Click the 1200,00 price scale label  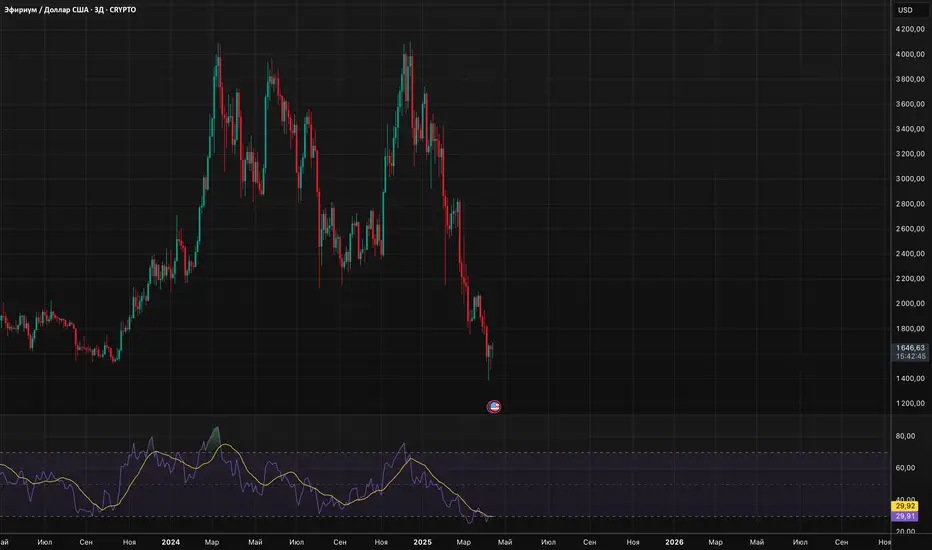tap(910, 404)
